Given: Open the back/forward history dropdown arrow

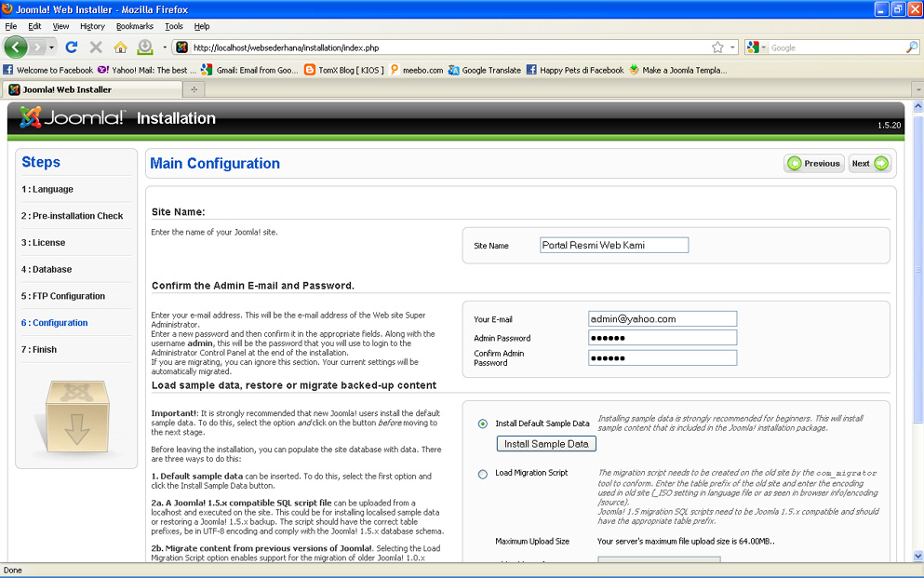Looking at the screenshot, I should point(52,47).
